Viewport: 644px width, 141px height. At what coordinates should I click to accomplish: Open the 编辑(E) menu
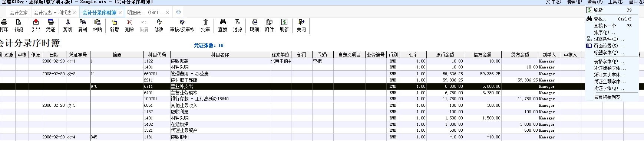tap(574, 2)
